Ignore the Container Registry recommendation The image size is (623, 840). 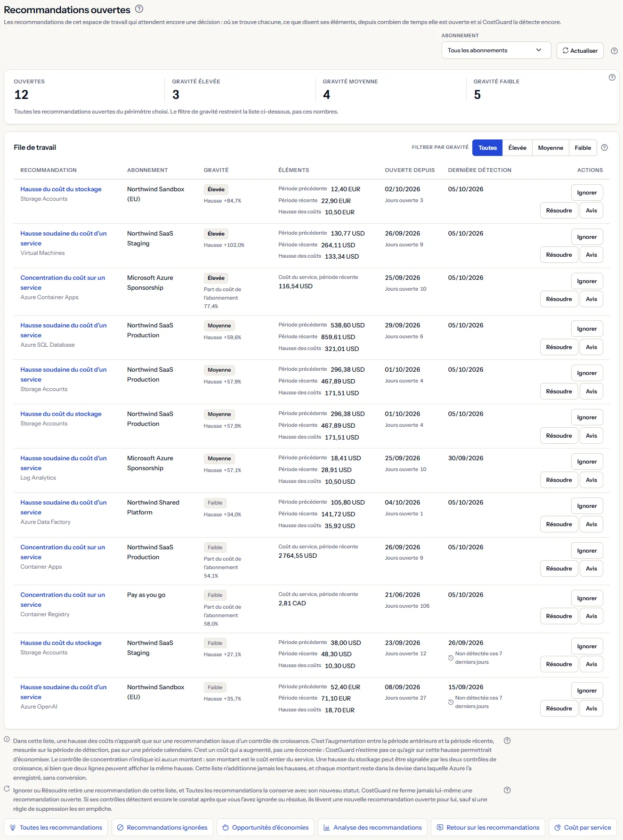pyautogui.click(x=587, y=598)
